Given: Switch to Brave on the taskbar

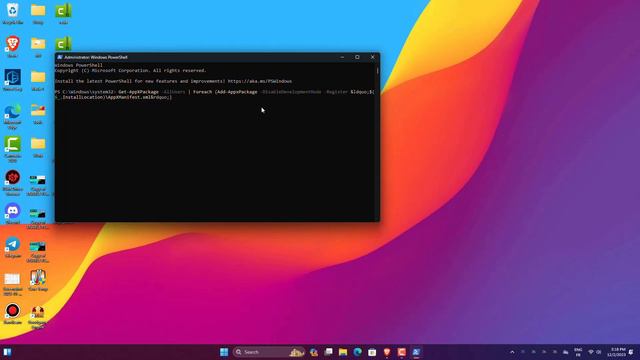Looking at the screenshot, I should (x=387, y=352).
